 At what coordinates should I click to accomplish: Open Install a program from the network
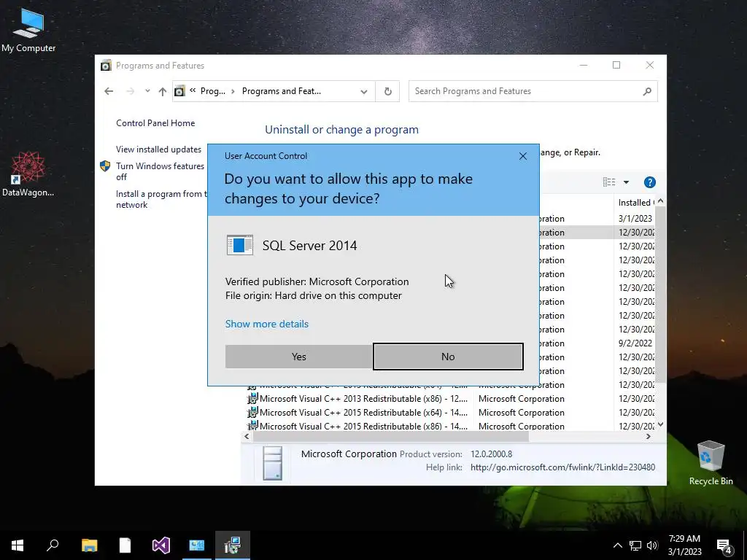[161, 199]
